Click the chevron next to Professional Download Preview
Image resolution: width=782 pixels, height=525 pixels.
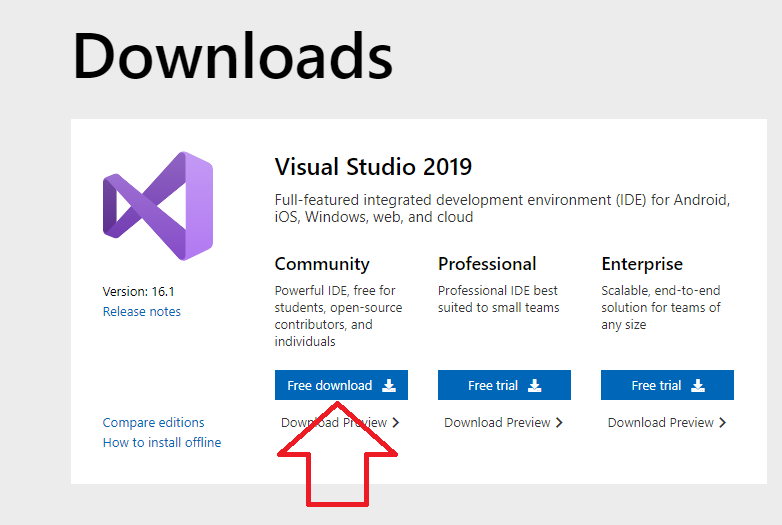[x=559, y=423]
